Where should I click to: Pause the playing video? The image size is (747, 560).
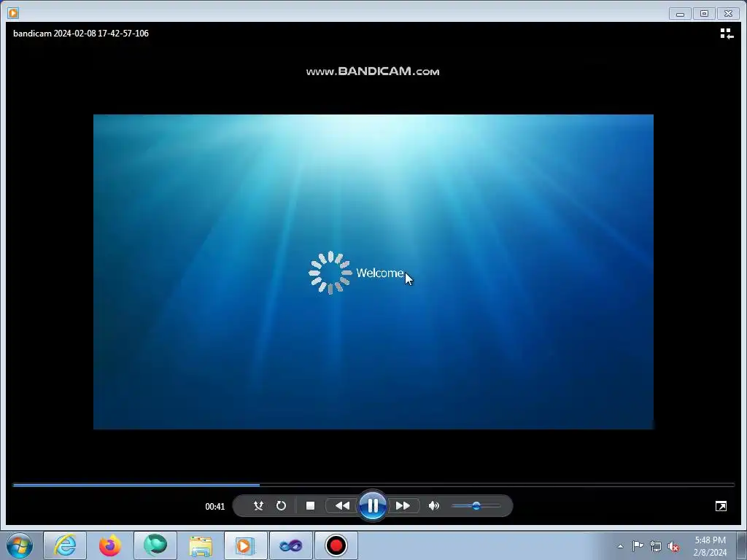tap(373, 506)
